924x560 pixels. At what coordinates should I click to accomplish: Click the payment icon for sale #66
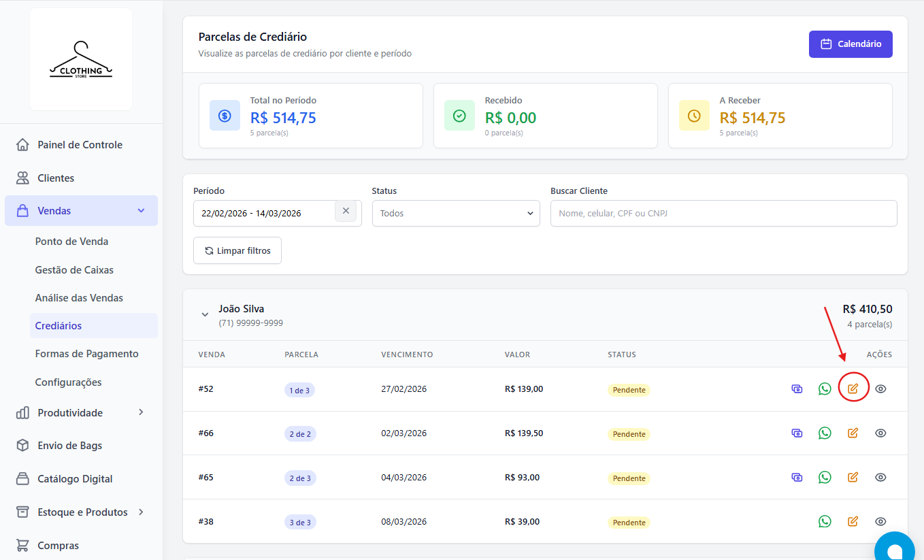[x=797, y=433]
